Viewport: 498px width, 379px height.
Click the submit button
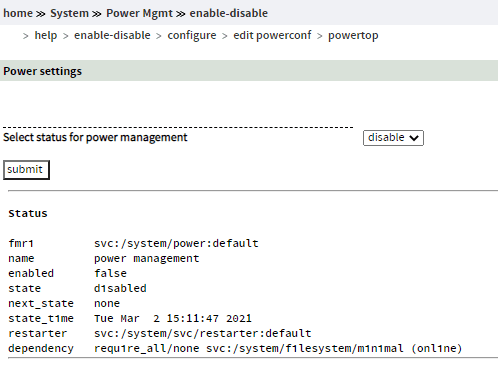point(26,170)
